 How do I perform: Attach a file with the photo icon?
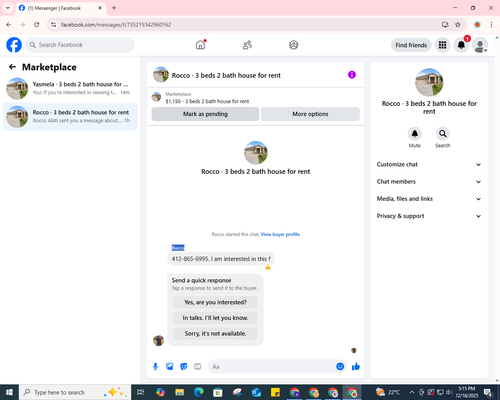(170, 367)
